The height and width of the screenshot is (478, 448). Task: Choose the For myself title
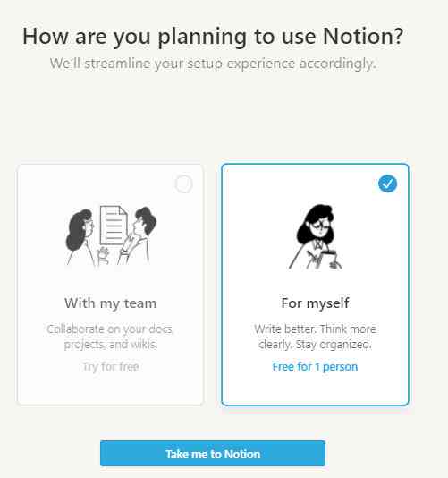coord(316,303)
